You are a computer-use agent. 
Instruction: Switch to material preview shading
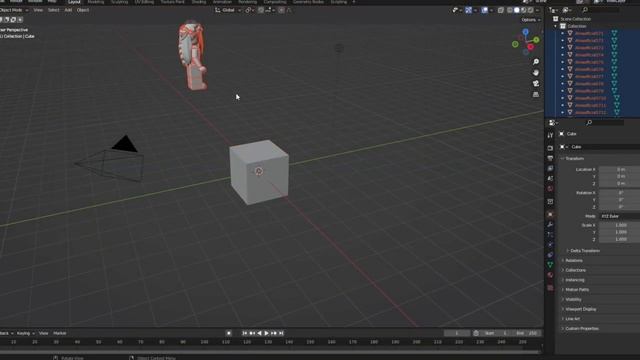tap(524, 10)
